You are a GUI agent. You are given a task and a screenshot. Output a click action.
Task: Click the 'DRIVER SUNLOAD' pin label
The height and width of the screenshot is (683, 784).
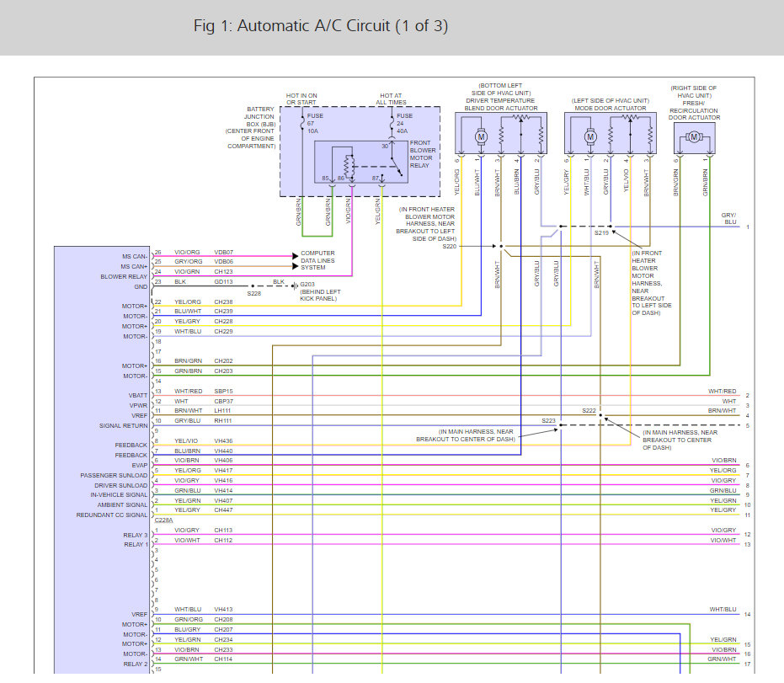[x=121, y=485]
